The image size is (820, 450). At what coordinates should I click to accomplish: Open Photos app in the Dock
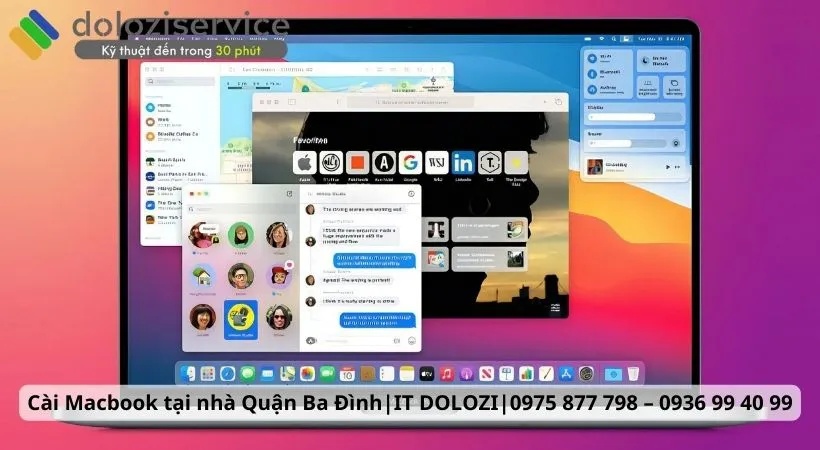[307, 374]
